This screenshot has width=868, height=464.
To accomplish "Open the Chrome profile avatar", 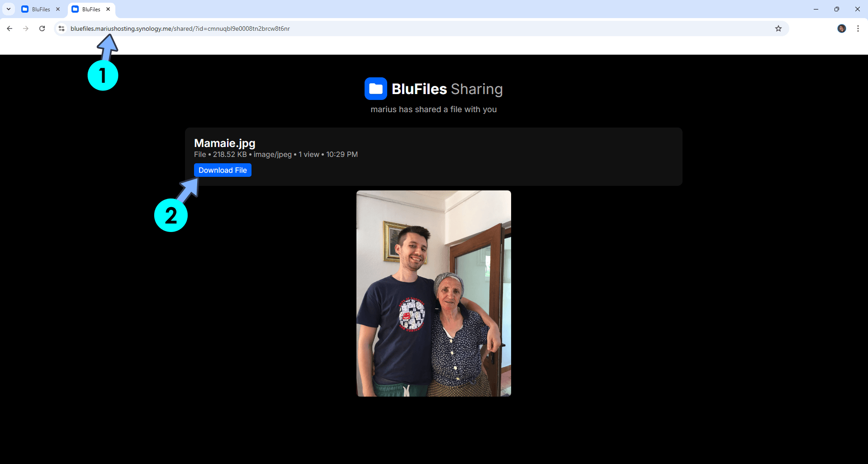I will click(x=841, y=28).
